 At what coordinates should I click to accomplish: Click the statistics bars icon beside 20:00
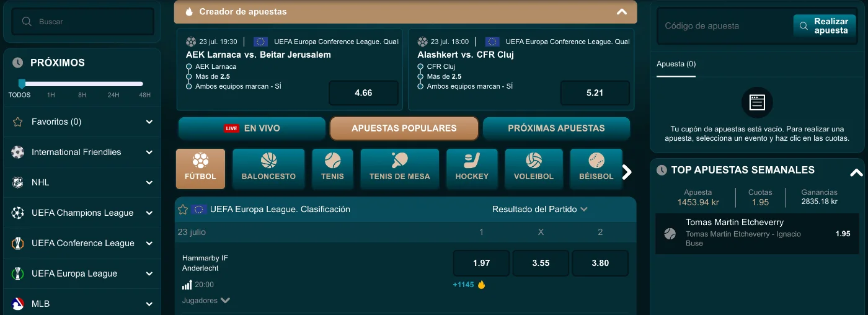coord(187,285)
